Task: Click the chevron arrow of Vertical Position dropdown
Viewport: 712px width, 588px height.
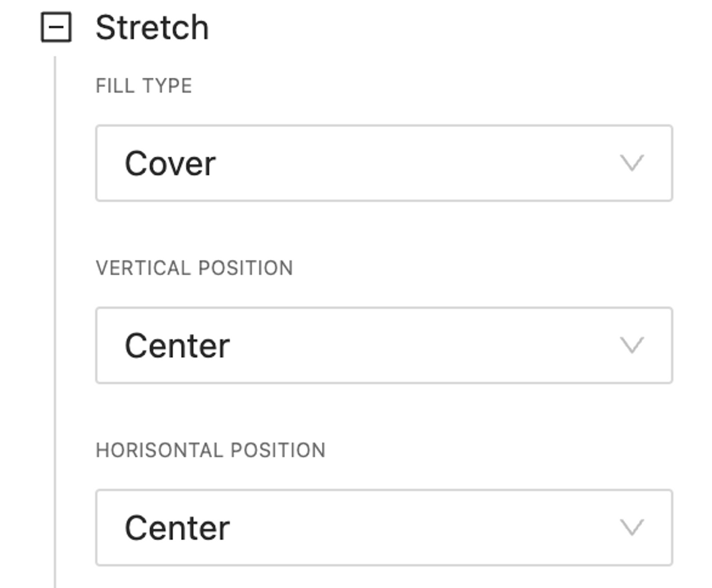Action: coord(631,345)
